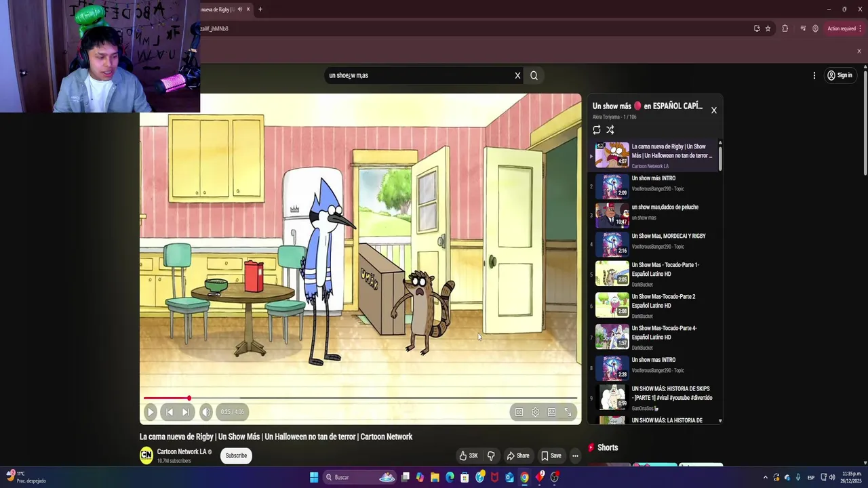868x488 pixels.
Task: Play the paused YouTube video
Action: pos(151,412)
